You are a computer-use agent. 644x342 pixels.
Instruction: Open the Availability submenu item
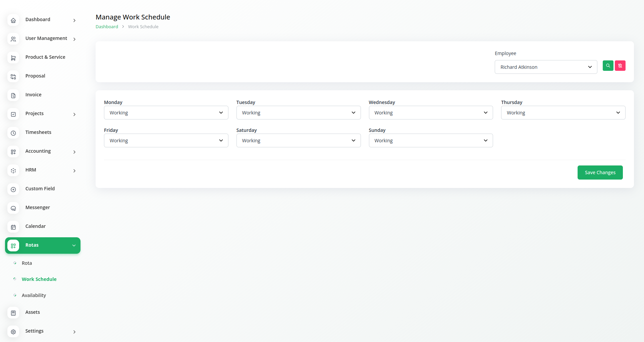[x=34, y=295]
